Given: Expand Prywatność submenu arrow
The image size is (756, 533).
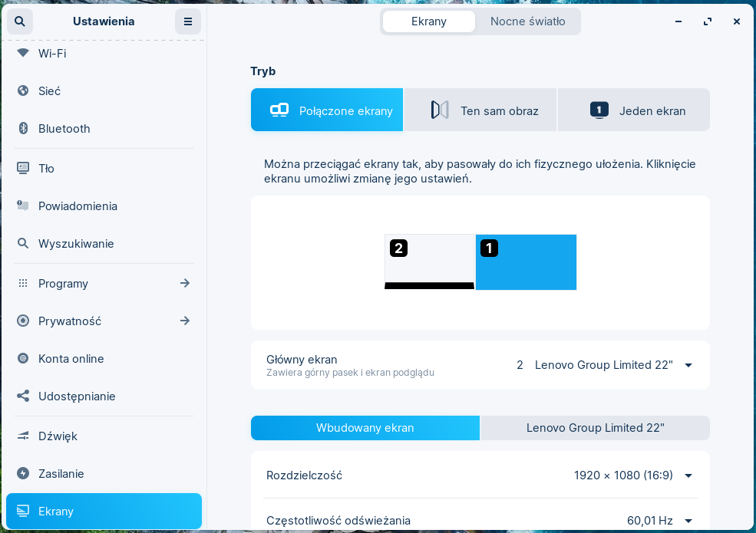Looking at the screenshot, I should [185, 321].
